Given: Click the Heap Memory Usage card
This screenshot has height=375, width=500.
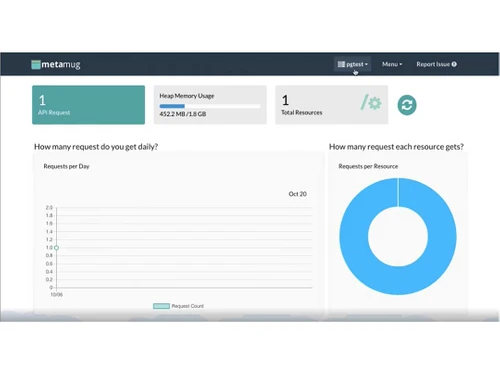Looking at the screenshot, I should [210, 105].
